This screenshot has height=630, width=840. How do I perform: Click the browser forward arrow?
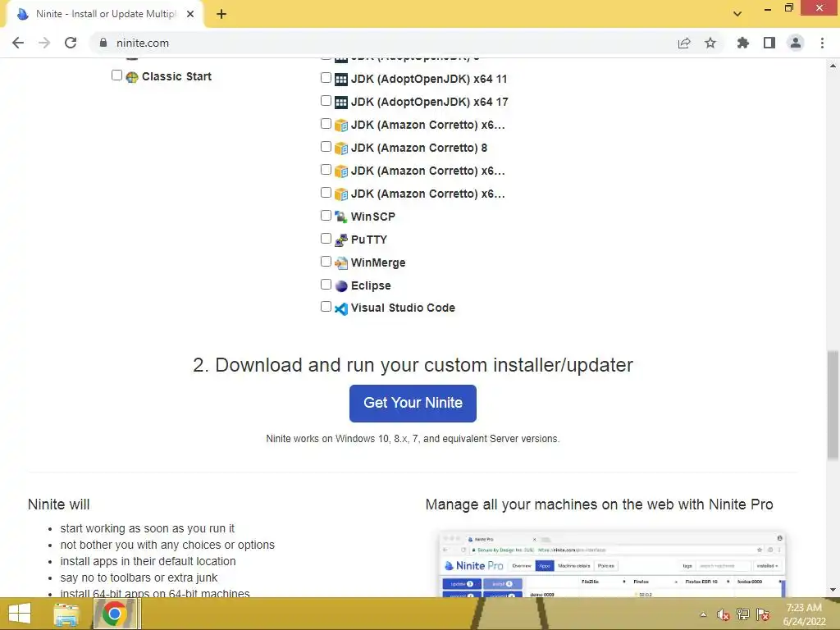pyautogui.click(x=44, y=43)
